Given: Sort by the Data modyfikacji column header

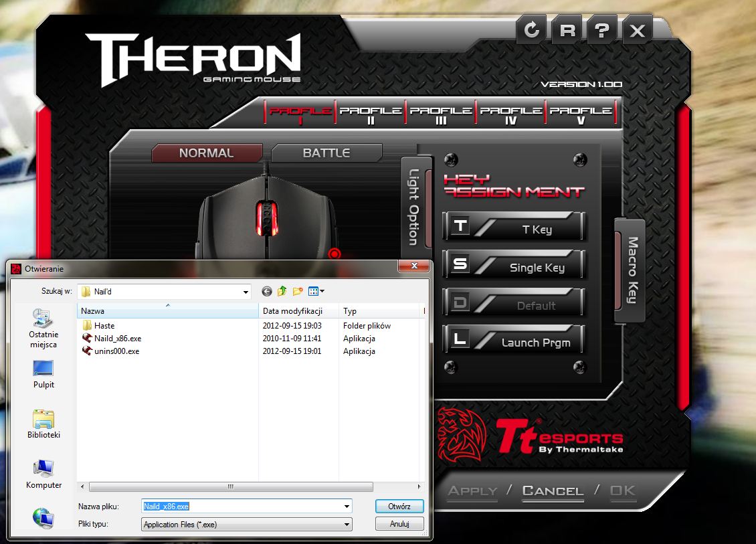Looking at the screenshot, I should point(298,311).
